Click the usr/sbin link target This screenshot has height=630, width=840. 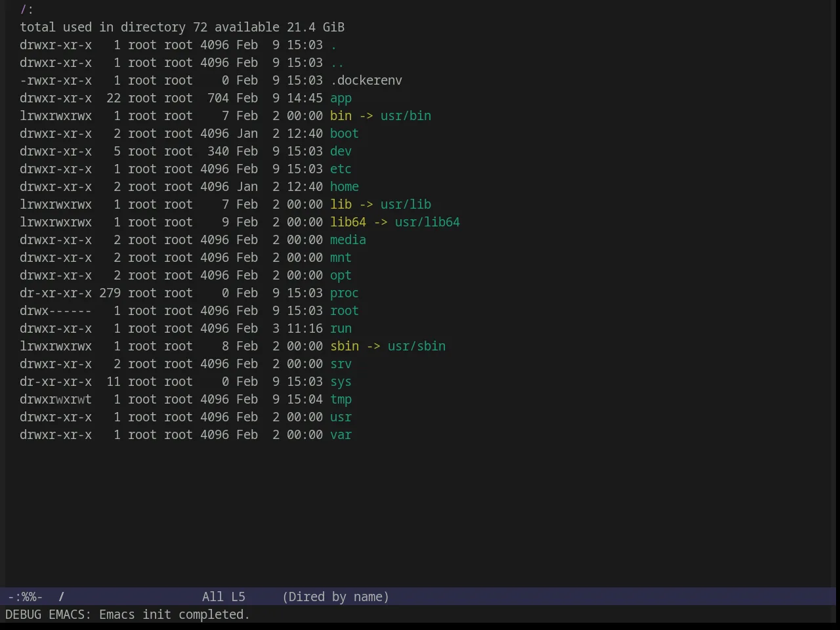click(416, 346)
